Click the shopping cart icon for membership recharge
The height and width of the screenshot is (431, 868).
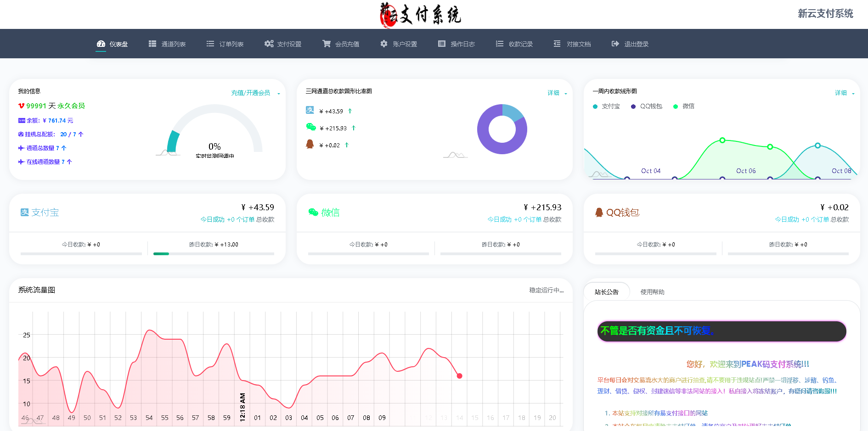click(x=327, y=44)
